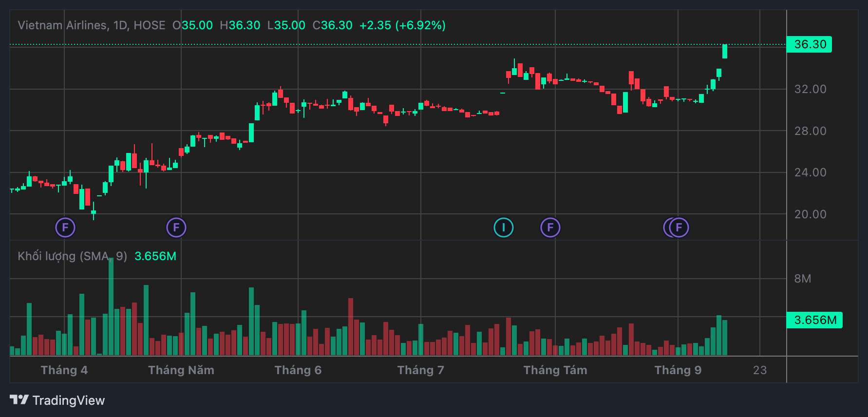Click the Tháng 7 time axis label
This screenshot has height=417, width=868.
(x=421, y=370)
